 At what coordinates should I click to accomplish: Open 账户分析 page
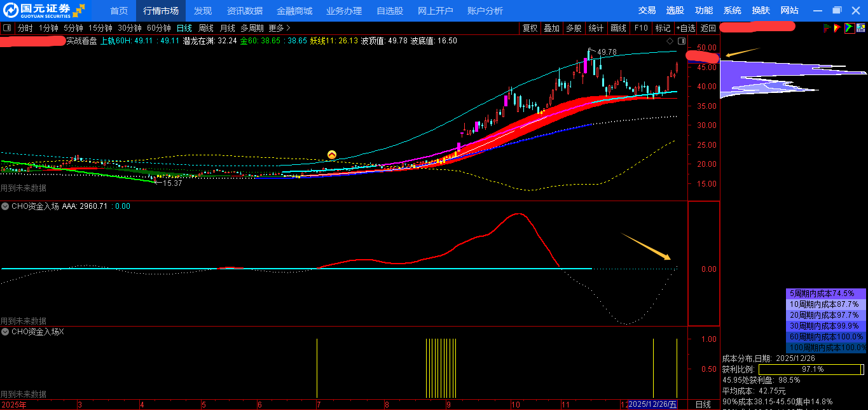point(485,11)
